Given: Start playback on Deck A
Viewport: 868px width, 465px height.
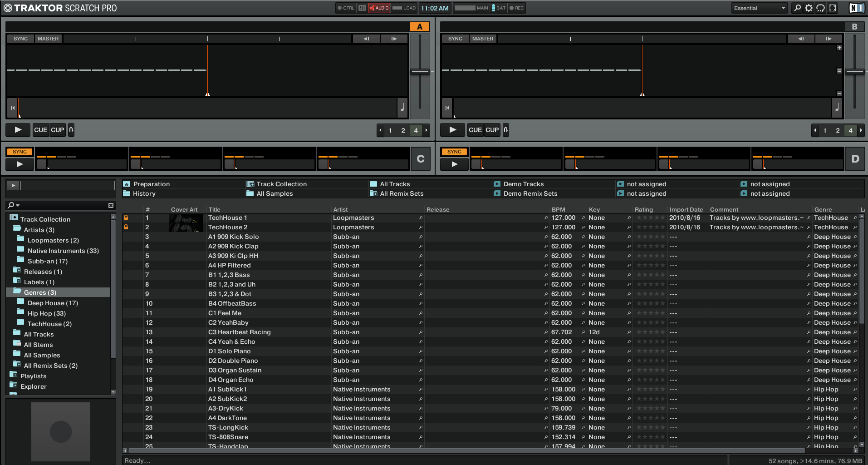Looking at the screenshot, I should (18, 130).
